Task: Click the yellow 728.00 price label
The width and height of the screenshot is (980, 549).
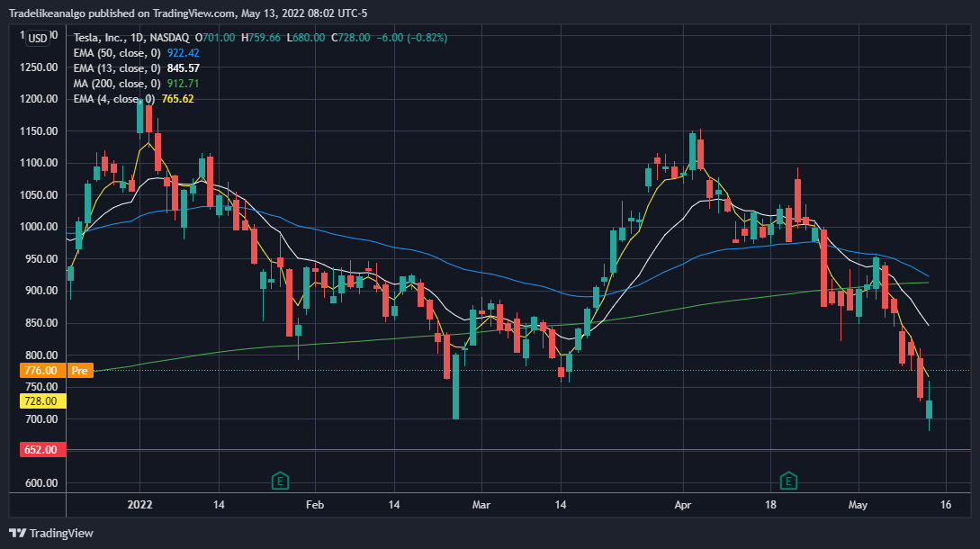Action: point(41,401)
